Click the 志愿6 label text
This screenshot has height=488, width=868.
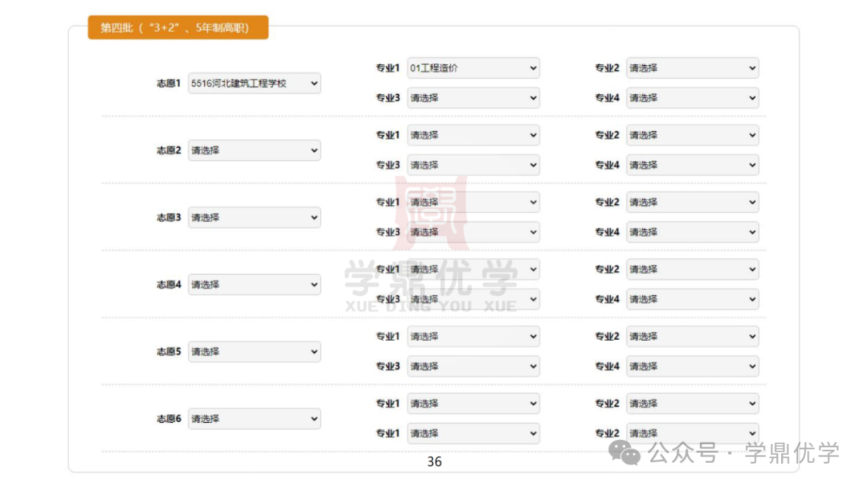168,418
